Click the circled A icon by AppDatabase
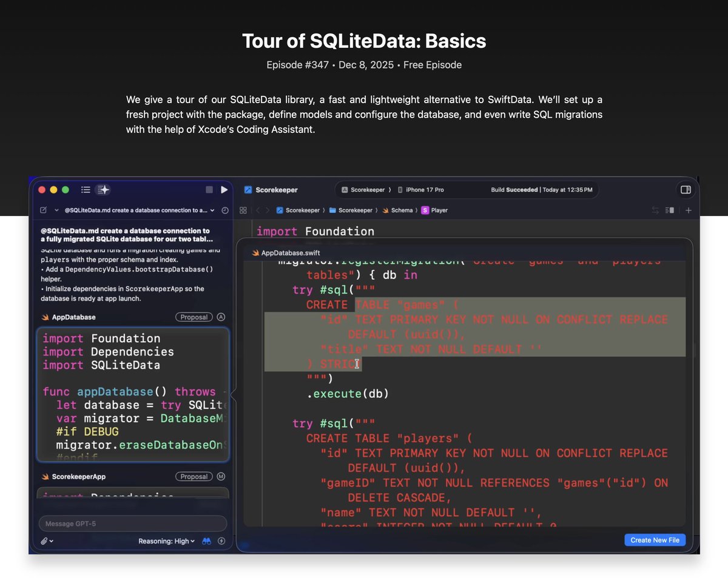728x586 pixels. (x=221, y=317)
